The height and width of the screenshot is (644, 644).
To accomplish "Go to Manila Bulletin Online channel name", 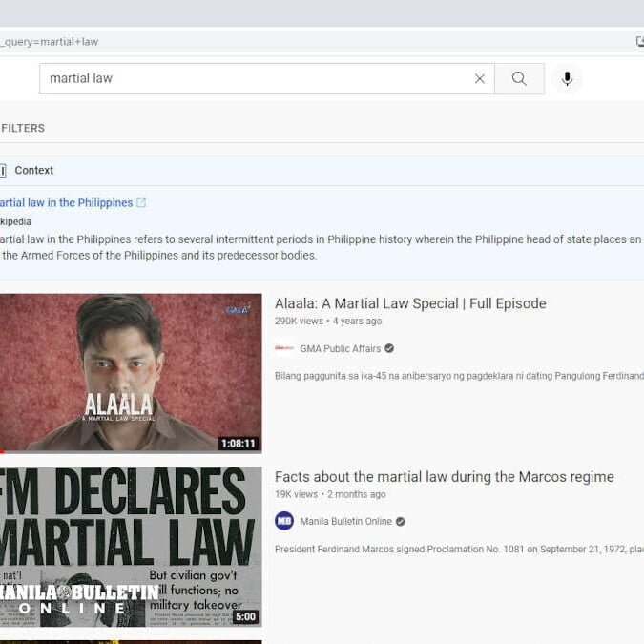I will click(x=345, y=522).
